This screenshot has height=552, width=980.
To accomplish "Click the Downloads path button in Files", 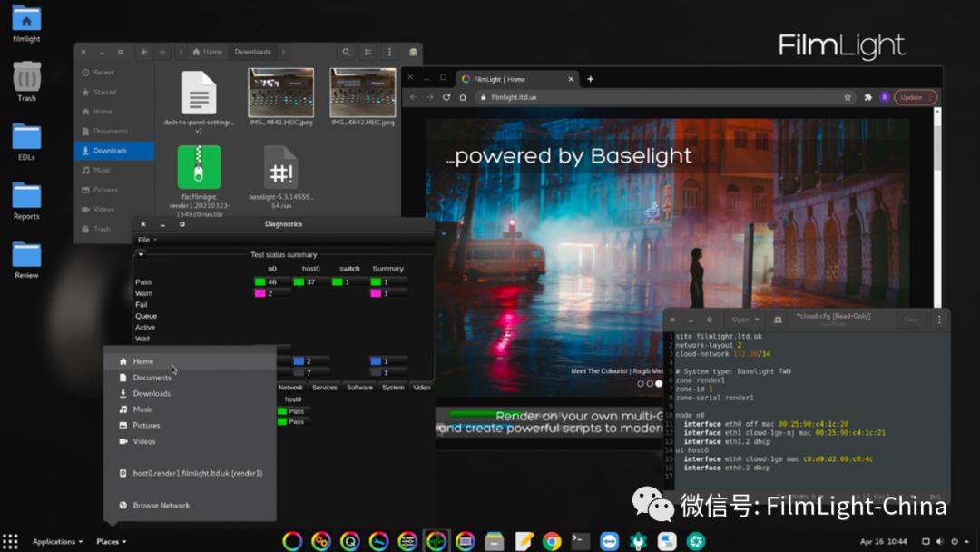I will pos(252,52).
